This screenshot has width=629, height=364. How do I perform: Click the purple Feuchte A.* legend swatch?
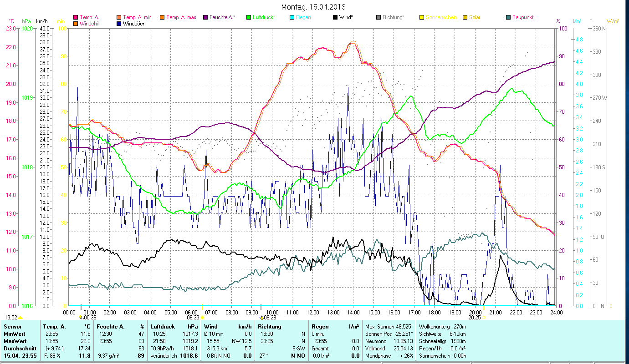pos(205,17)
